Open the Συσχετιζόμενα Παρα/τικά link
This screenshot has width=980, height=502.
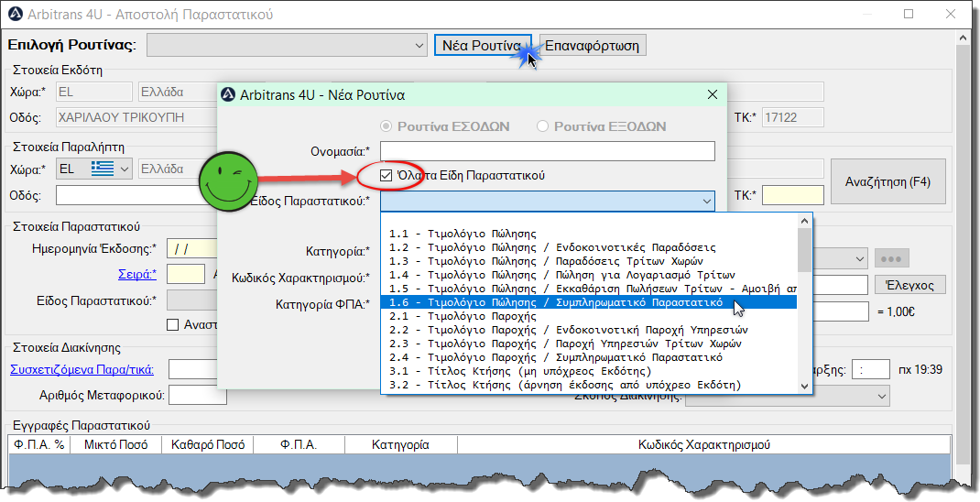pos(82,369)
